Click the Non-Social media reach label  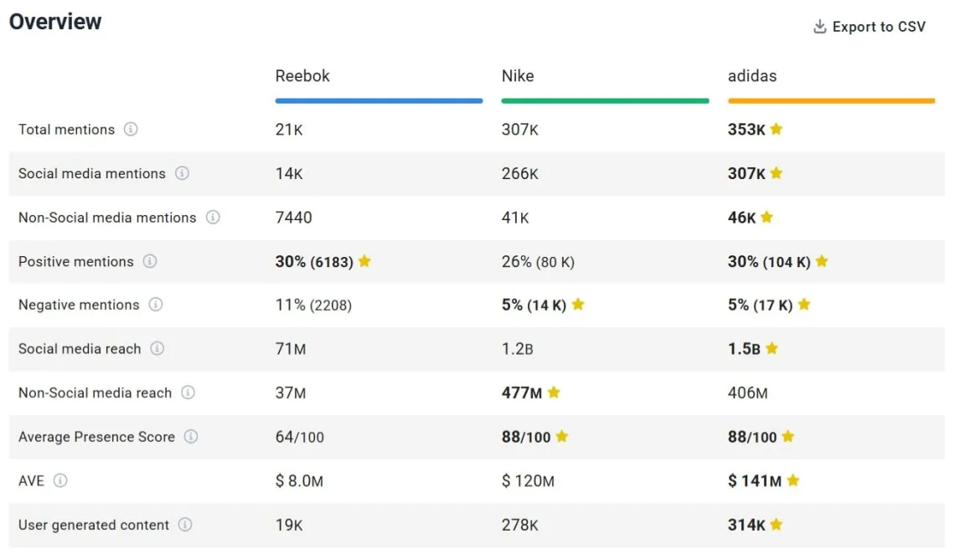[x=95, y=393]
